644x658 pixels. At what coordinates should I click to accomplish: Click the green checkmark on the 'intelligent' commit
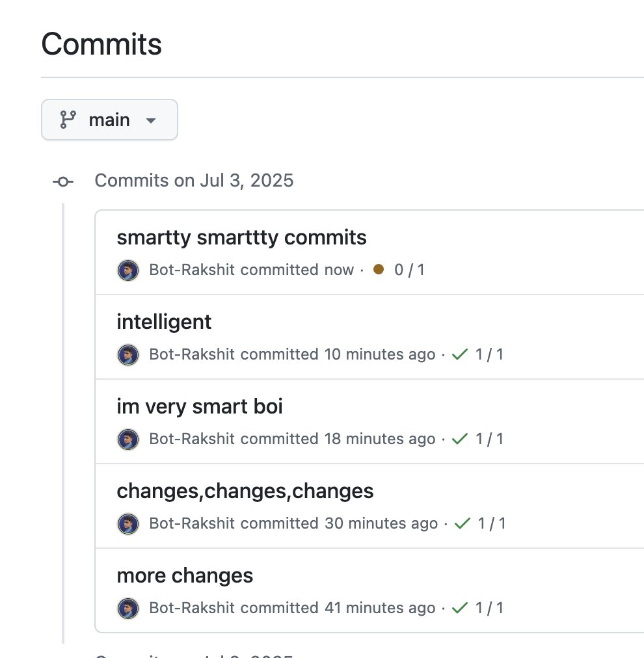coord(460,354)
